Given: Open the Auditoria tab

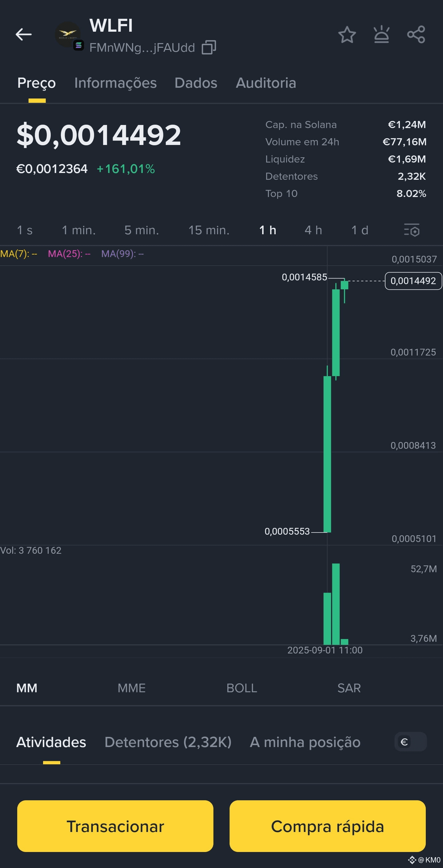Looking at the screenshot, I should point(266,83).
